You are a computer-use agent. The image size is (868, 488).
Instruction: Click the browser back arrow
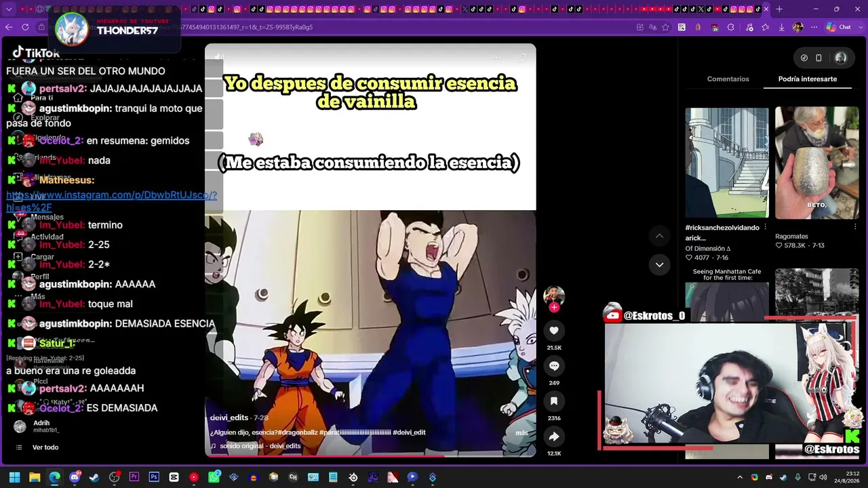9,27
